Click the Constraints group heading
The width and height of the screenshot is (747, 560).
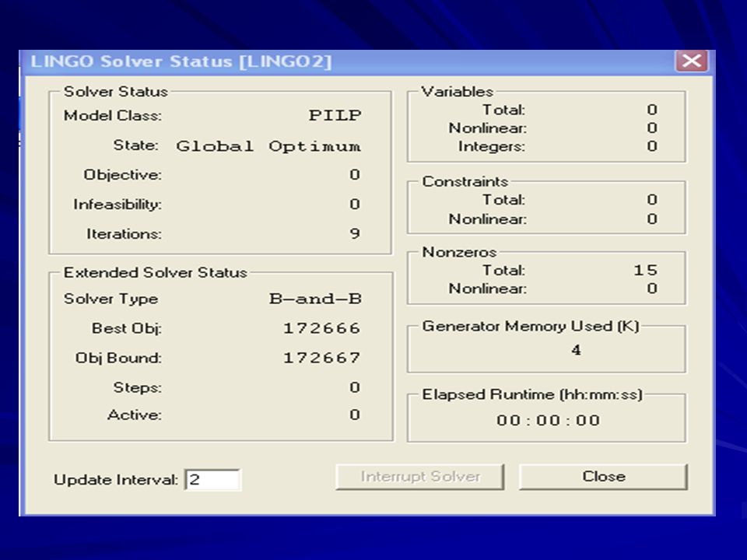coord(465,181)
